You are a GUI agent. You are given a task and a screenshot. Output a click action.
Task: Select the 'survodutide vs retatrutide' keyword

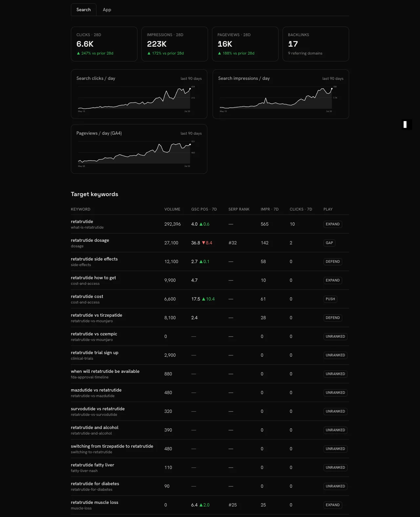point(98,409)
